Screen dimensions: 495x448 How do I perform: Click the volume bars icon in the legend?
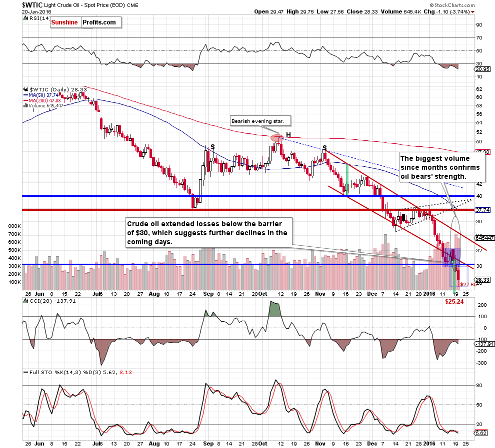pos(25,105)
